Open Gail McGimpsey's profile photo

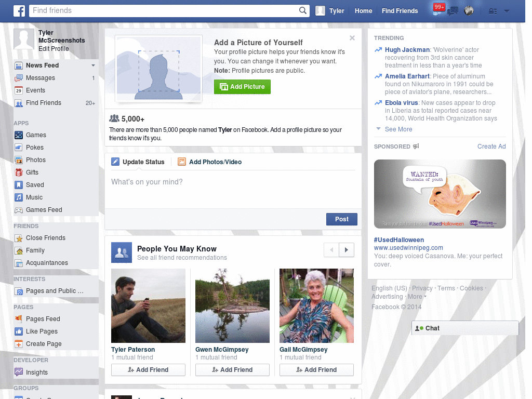[316, 305]
